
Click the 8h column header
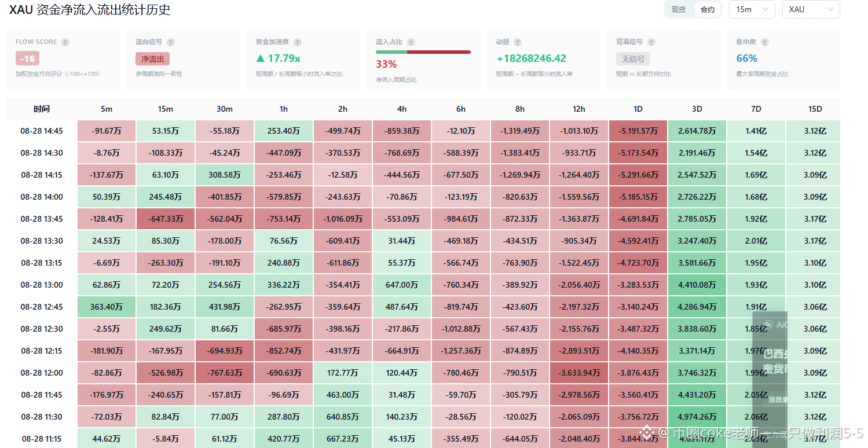pos(520,109)
